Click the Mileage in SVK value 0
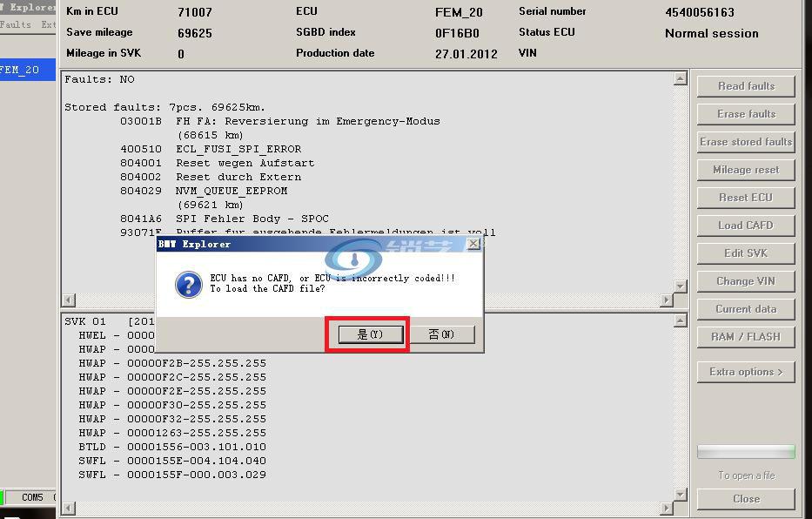 tap(181, 54)
